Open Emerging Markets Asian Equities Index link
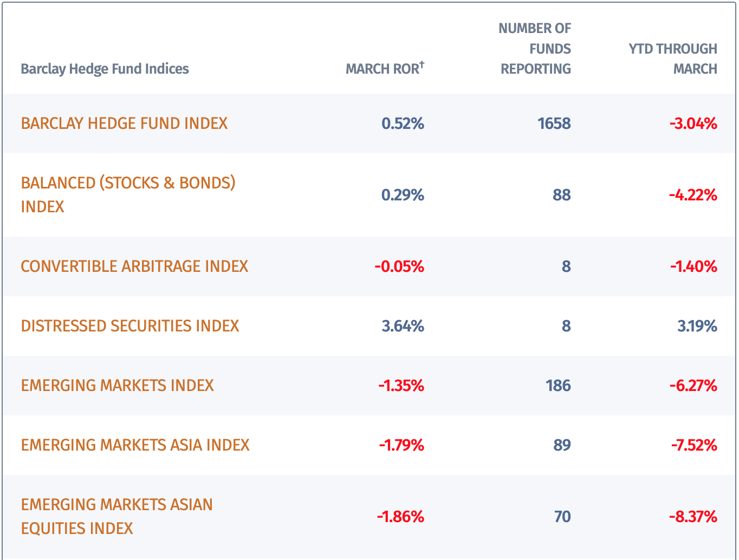Screen dimensions: 739x560 coord(116,505)
